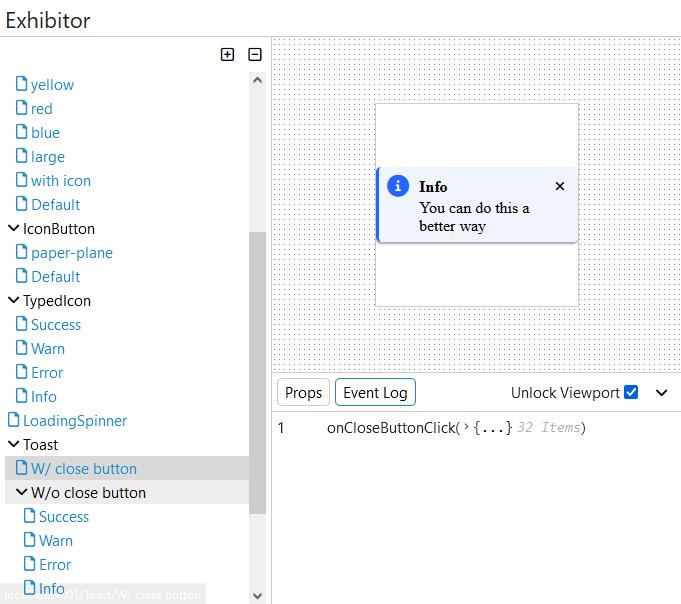681x604 pixels.
Task: Click the chevron beside Unlock Viewport
Action: (x=661, y=393)
